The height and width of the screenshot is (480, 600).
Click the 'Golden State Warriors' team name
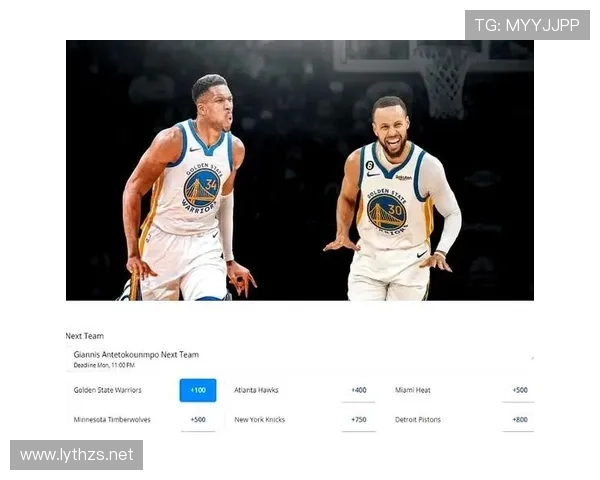click(108, 390)
